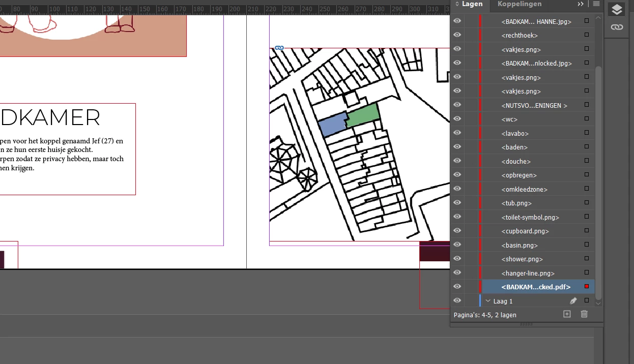Viewport: 634px width, 364px height.
Task: Click the red selection square of BADKAM...cked.pdf
Action: pos(587,287)
